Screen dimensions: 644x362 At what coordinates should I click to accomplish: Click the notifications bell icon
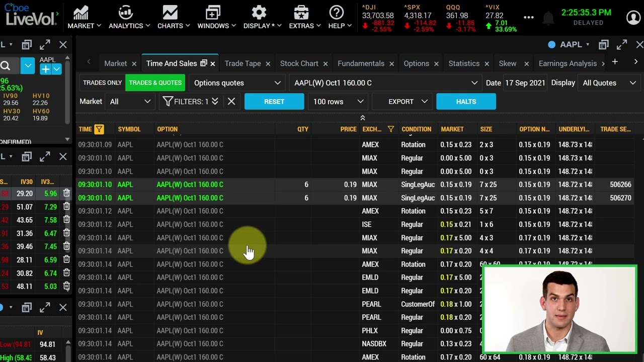click(548, 18)
